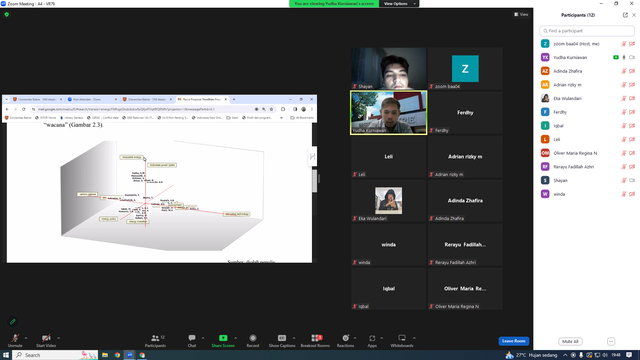640x360 pixels.
Task: Expand Show Captions options arrow
Action: click(x=294, y=338)
